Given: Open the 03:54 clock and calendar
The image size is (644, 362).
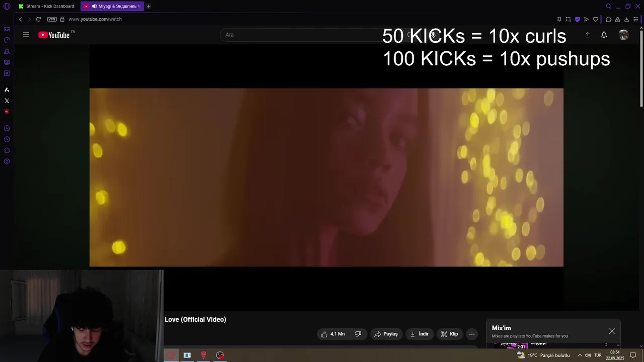Looking at the screenshot, I should [x=615, y=355].
